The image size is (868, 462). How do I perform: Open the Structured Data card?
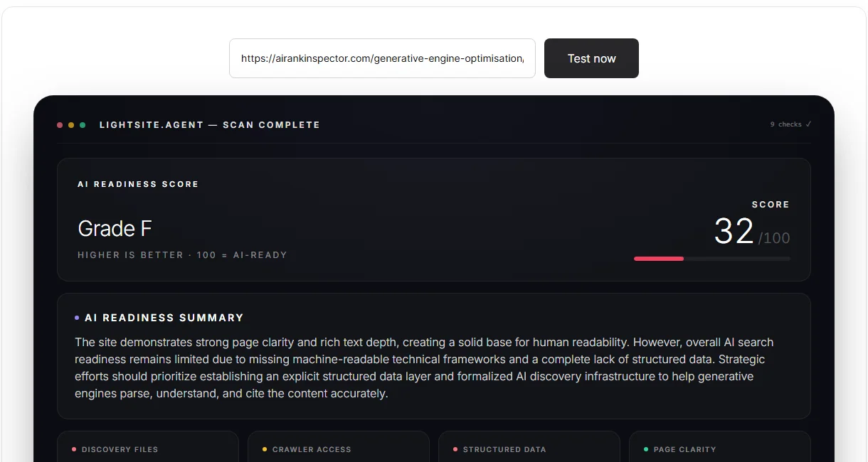[529, 446]
